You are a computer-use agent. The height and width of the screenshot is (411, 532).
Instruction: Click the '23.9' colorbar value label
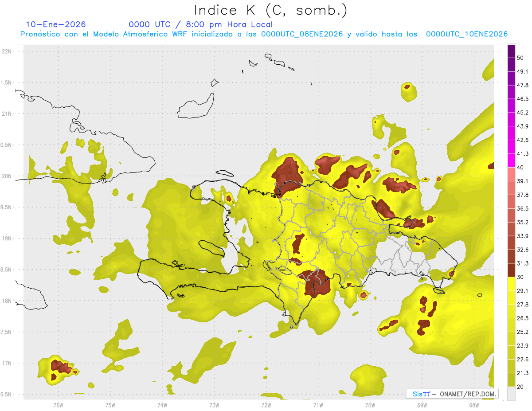tap(523, 346)
